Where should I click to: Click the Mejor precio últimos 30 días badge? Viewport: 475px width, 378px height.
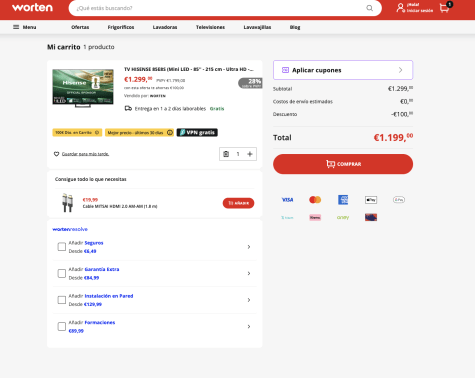[139, 133]
